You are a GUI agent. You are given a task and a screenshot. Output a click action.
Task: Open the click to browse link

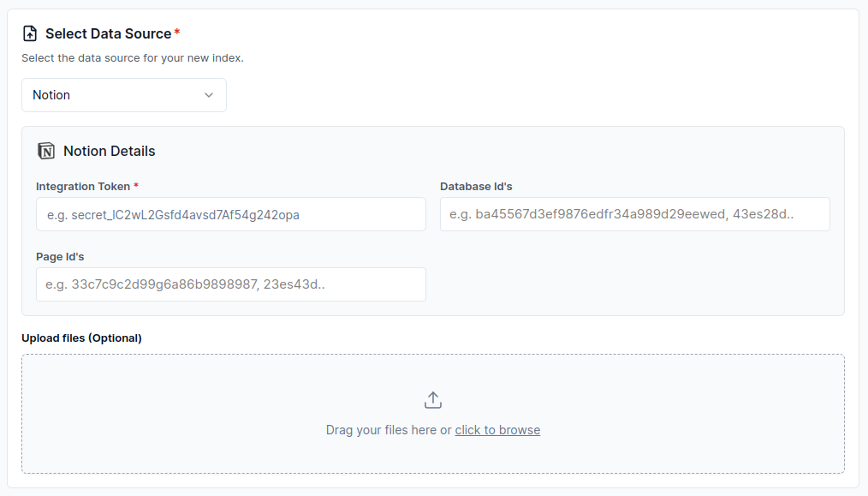[x=497, y=430]
